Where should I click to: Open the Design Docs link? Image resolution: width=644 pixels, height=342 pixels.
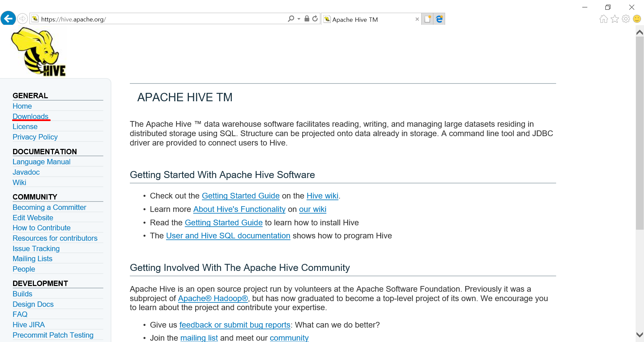click(33, 304)
